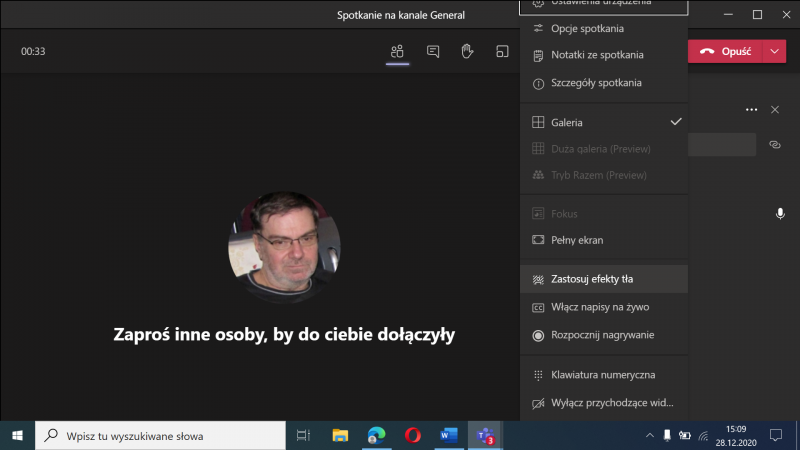800x450 pixels.
Task: Open the meeting chat icon
Action: [x=433, y=51]
